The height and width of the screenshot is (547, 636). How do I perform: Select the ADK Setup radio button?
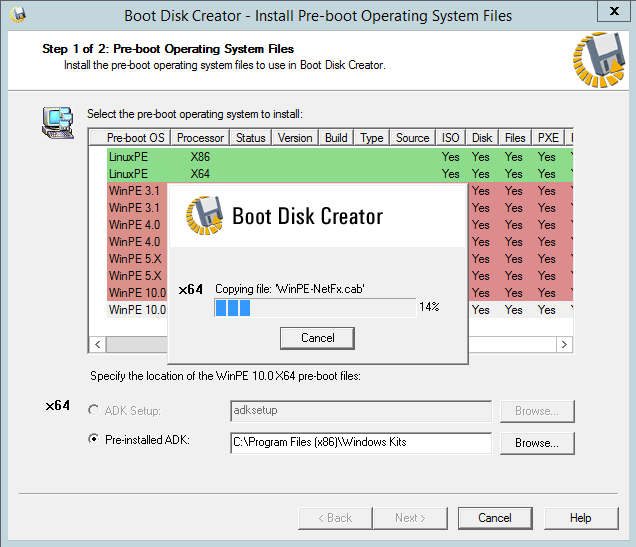94,410
